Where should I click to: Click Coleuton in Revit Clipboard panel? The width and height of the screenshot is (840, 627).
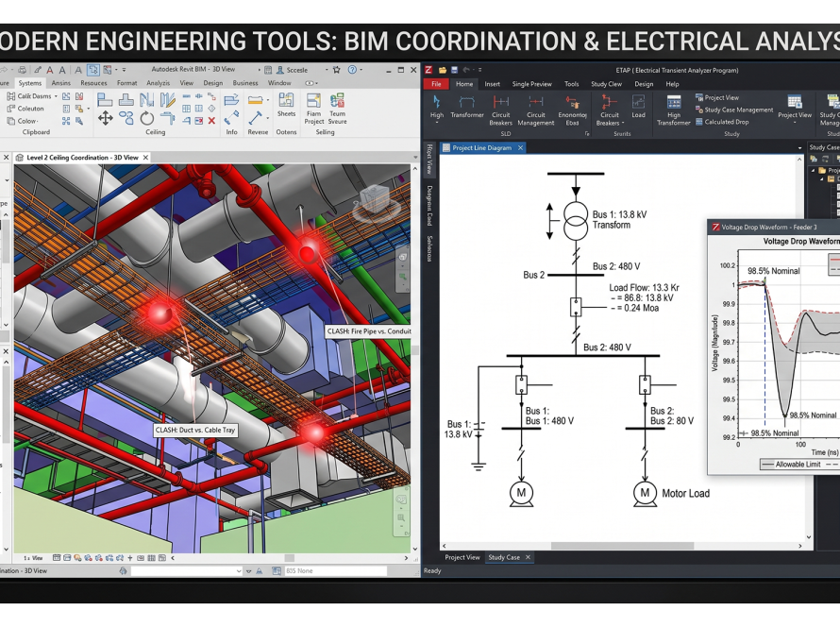[25, 109]
